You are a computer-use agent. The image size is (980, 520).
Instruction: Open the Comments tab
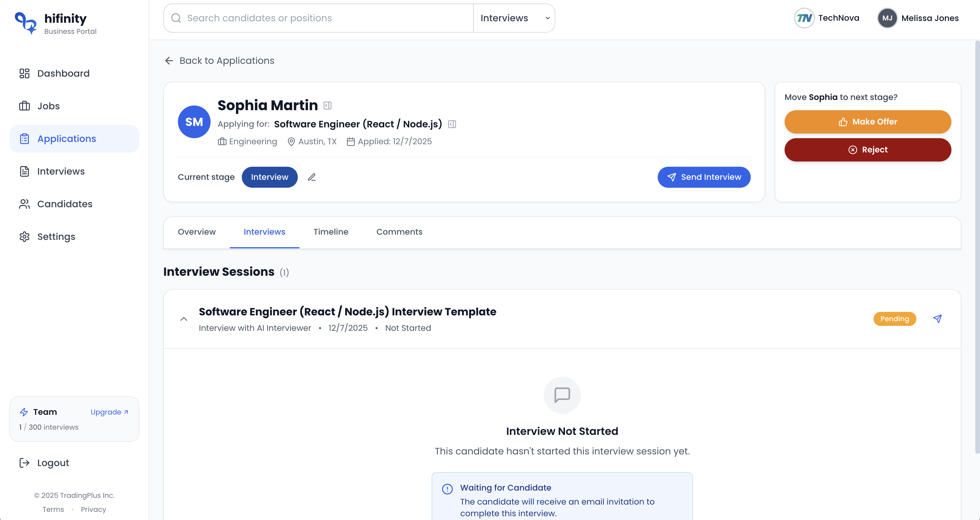click(x=399, y=231)
